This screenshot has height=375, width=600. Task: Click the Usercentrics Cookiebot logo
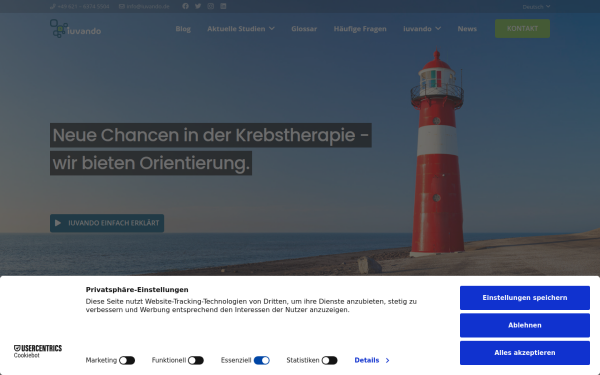[38, 351]
